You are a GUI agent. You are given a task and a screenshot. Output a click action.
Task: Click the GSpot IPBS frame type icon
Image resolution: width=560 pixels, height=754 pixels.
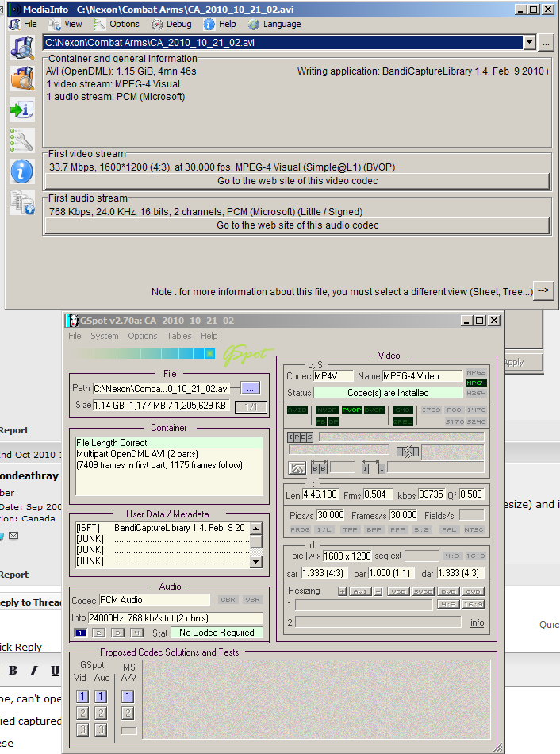[x=300, y=437]
